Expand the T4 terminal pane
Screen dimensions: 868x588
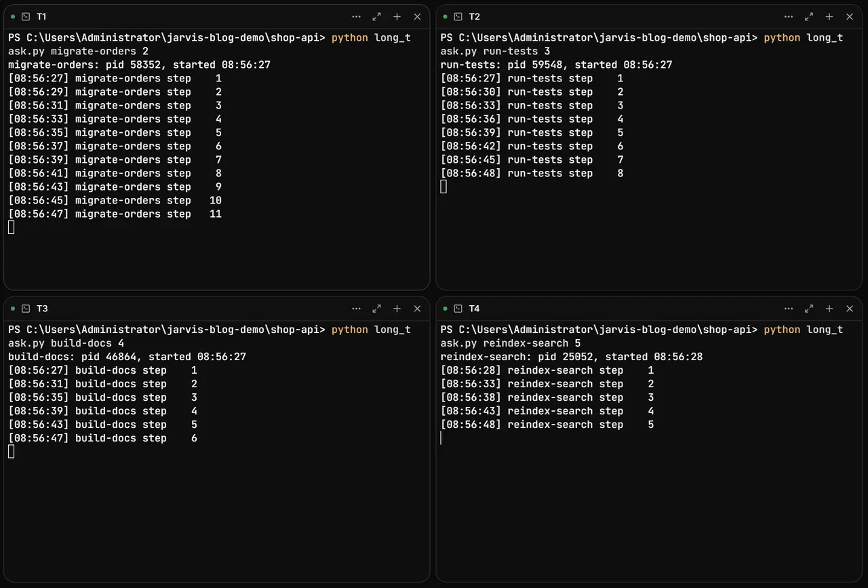coord(809,309)
